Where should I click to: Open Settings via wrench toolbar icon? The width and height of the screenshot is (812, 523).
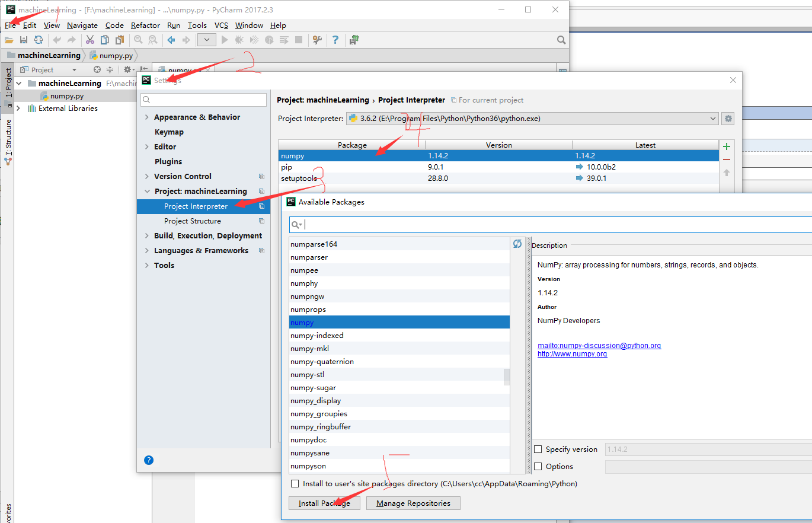pyautogui.click(x=317, y=40)
